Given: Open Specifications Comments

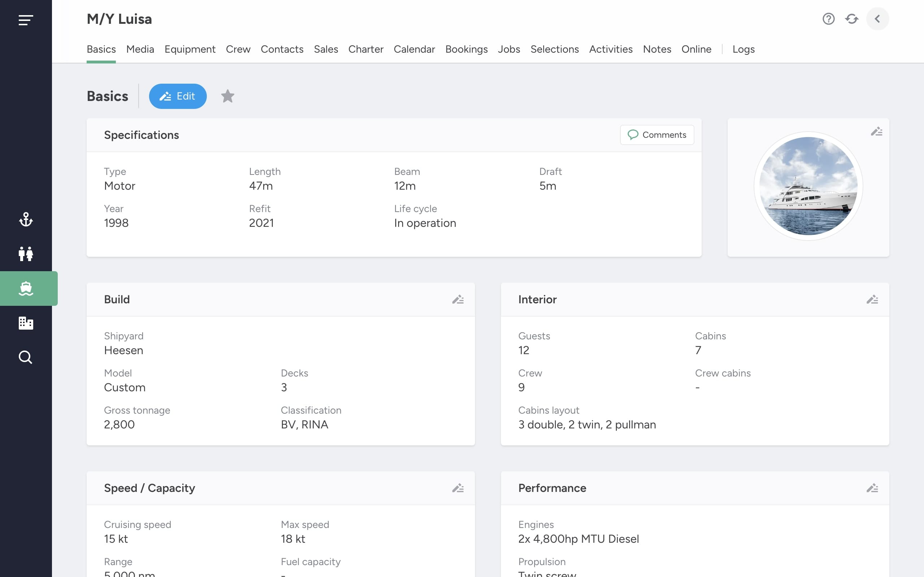Looking at the screenshot, I should tap(657, 135).
